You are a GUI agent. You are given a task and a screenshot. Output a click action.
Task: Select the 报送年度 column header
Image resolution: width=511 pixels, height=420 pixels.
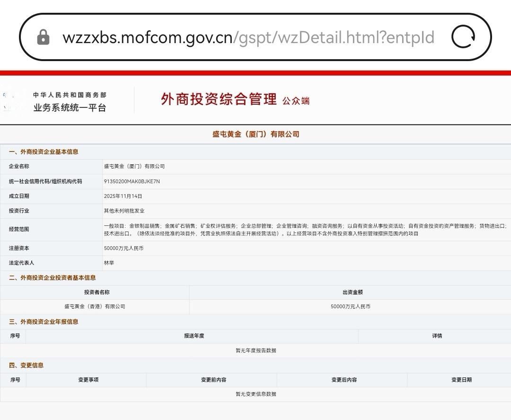tap(193, 336)
